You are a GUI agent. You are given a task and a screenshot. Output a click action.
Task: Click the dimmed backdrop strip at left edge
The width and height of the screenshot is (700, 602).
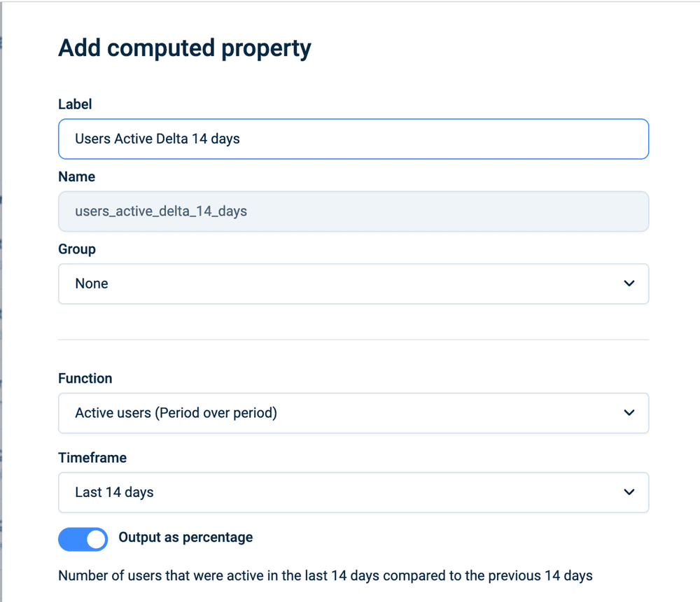click(x=1, y=301)
